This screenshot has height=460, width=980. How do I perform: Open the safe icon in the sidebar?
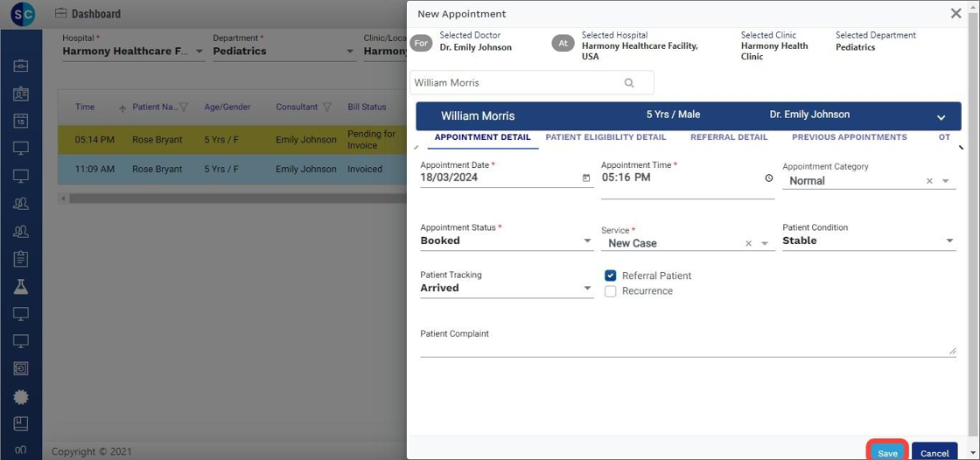21,369
